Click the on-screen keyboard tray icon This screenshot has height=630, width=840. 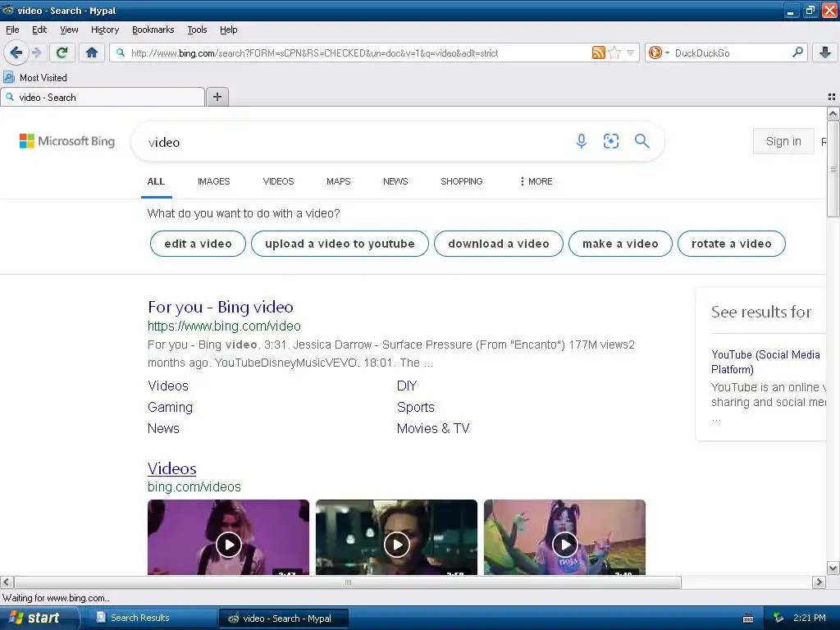point(748,619)
